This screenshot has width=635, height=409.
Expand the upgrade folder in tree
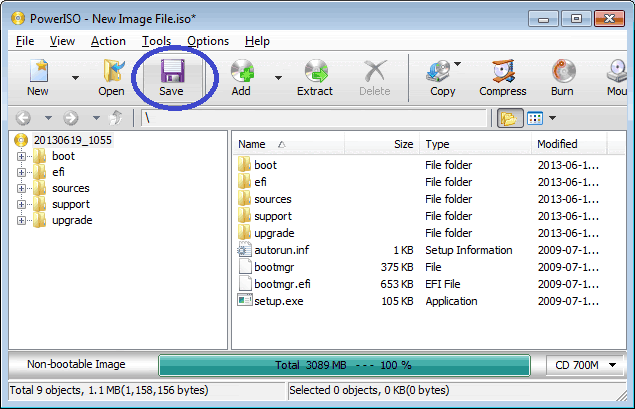click(x=21, y=220)
